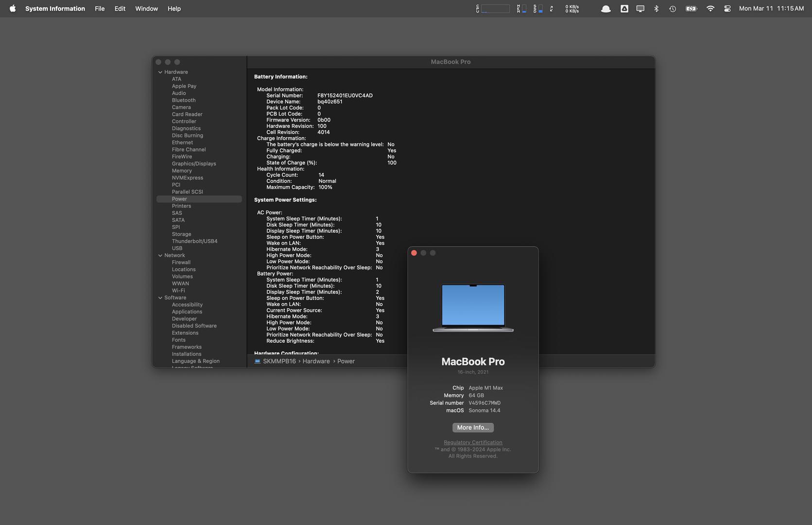Open the Regulatory Certification link
Screen dimensions: 812x525
pos(473,442)
